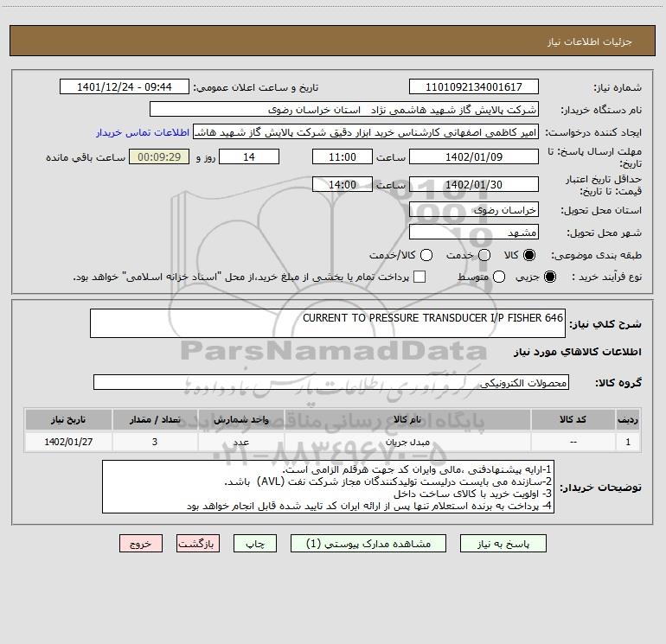
Task: Click the delivery province field خراسان رضوی
Action: [474, 210]
